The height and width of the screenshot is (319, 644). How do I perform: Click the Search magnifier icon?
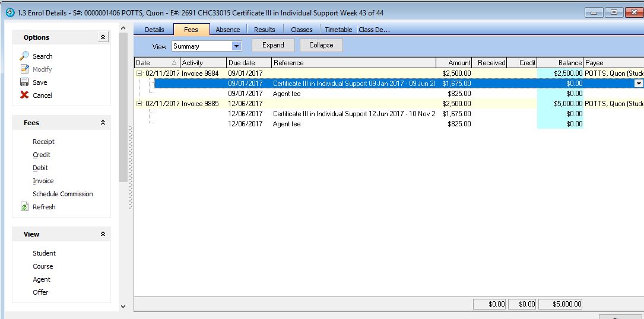[24, 56]
